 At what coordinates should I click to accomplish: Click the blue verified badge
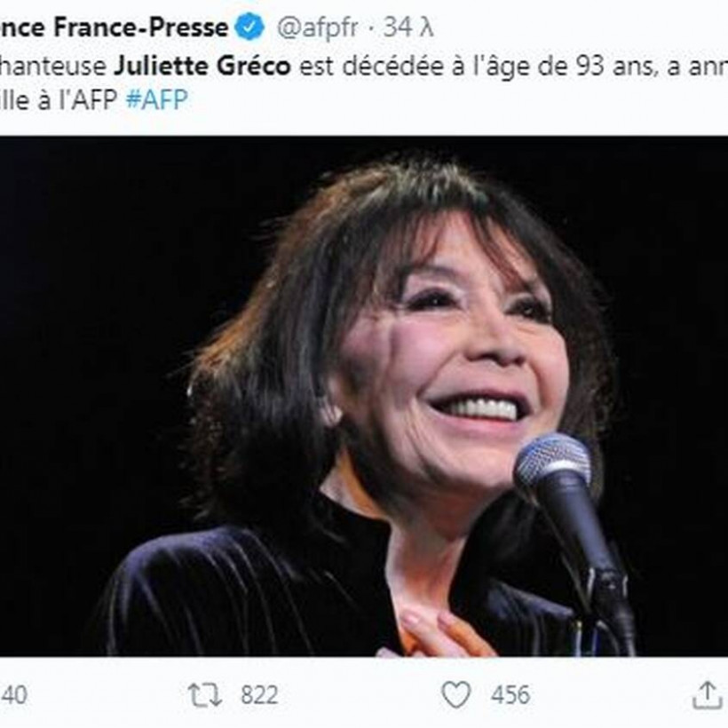pos(249,28)
